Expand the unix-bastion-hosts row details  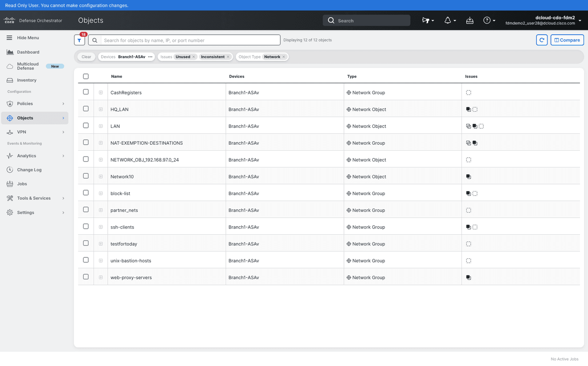101,260
